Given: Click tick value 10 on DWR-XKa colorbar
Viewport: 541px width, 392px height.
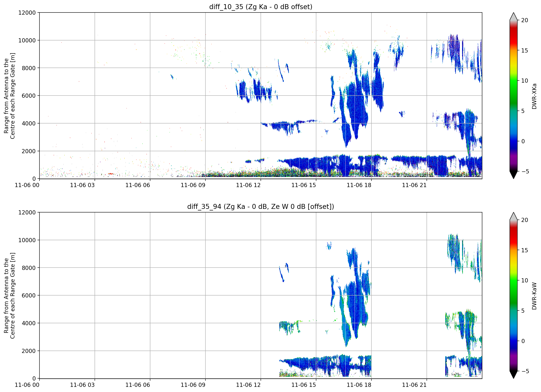Looking at the screenshot, I should click(525, 81).
